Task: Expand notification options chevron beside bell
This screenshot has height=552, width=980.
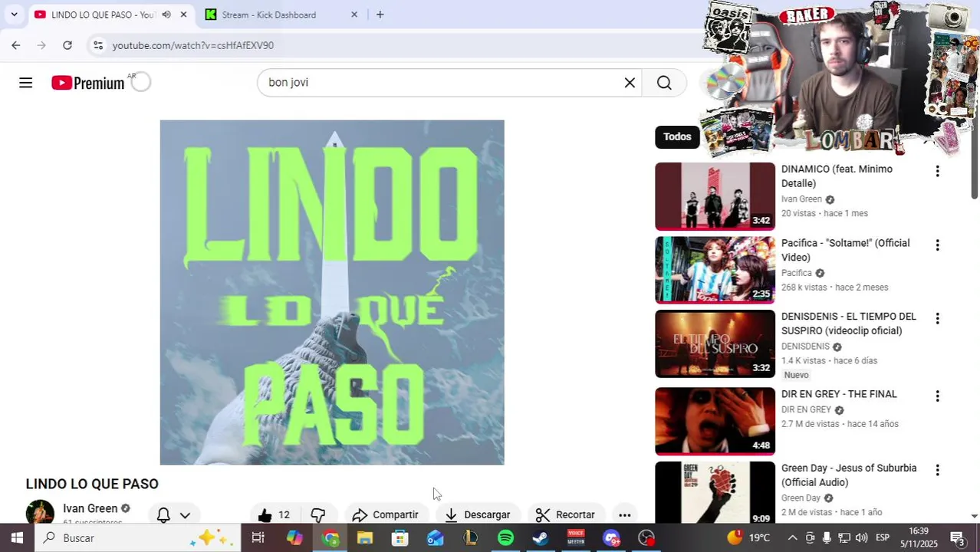Action: click(185, 515)
